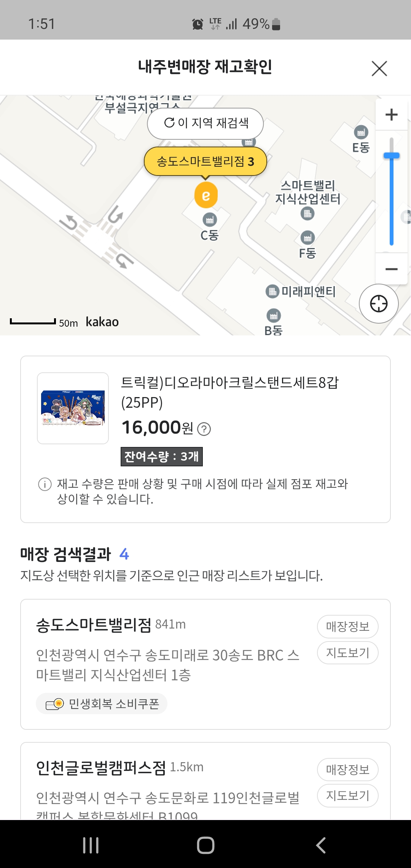Tap the E동 building map icon
This screenshot has height=868, width=411.
tap(361, 132)
